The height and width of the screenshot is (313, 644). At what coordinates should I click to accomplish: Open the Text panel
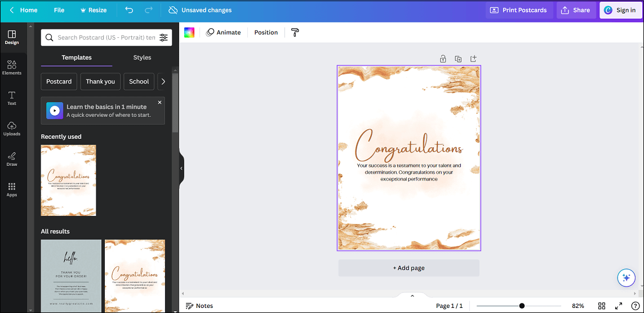click(12, 98)
